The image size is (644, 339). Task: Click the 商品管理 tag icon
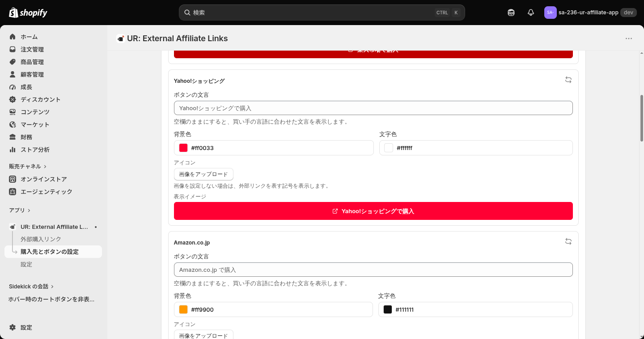pos(13,62)
